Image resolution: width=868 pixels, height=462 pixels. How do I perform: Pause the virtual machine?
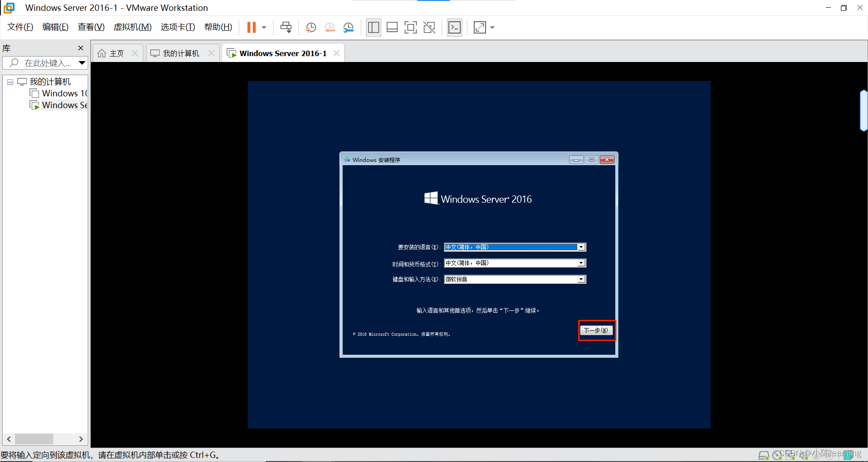coord(251,28)
